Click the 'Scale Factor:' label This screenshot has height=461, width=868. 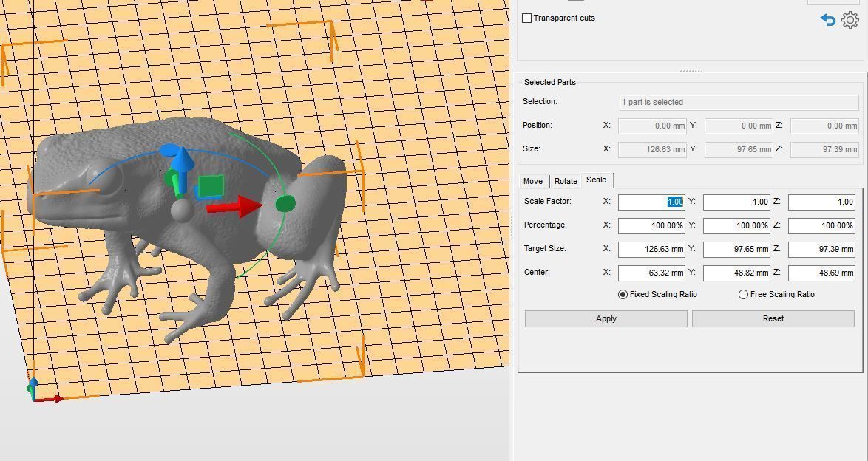pos(547,202)
